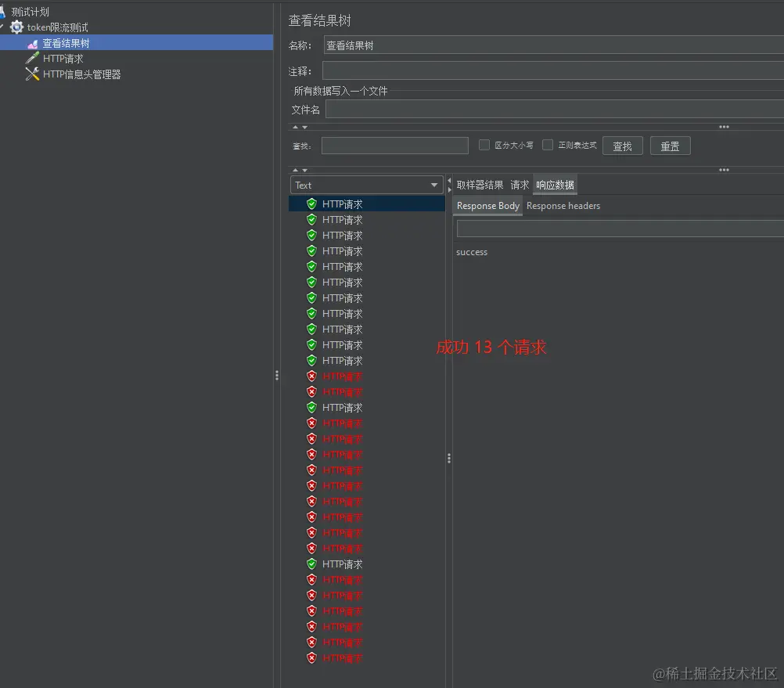
Task: Switch to the 请求 tab
Action: click(x=520, y=185)
